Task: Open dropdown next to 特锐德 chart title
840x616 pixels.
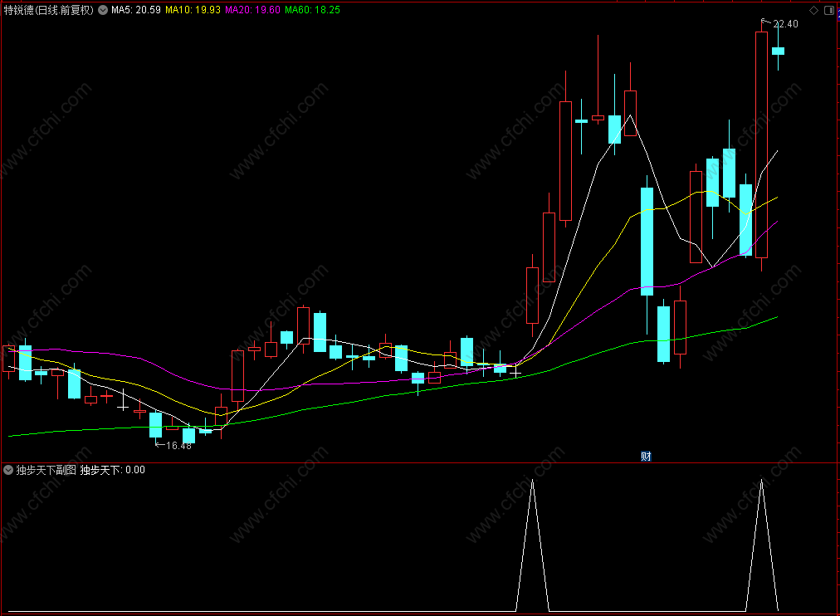Action: point(103,10)
